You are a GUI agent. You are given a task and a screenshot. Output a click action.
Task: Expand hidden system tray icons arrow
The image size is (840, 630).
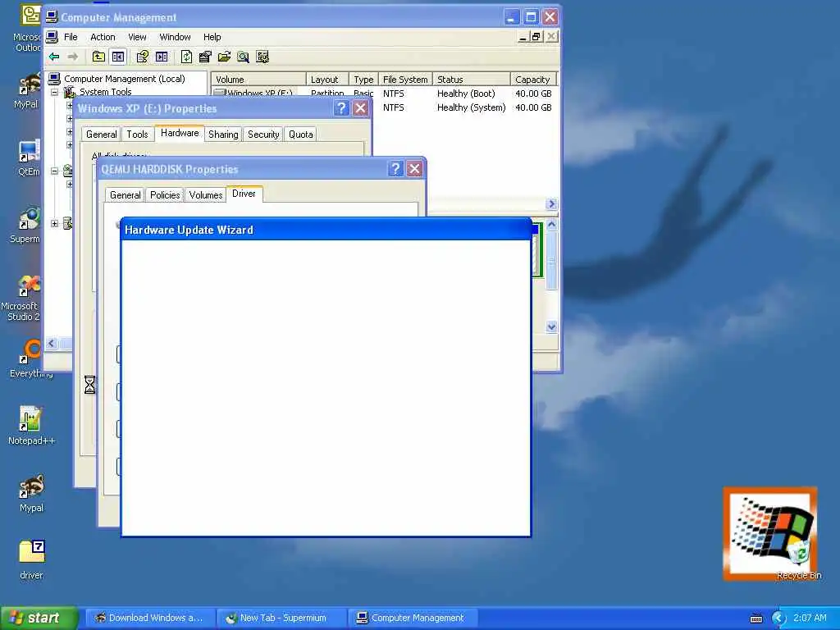pyautogui.click(x=779, y=619)
